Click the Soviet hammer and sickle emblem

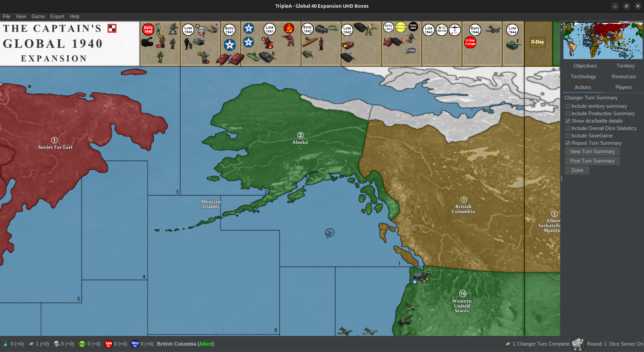click(x=289, y=28)
